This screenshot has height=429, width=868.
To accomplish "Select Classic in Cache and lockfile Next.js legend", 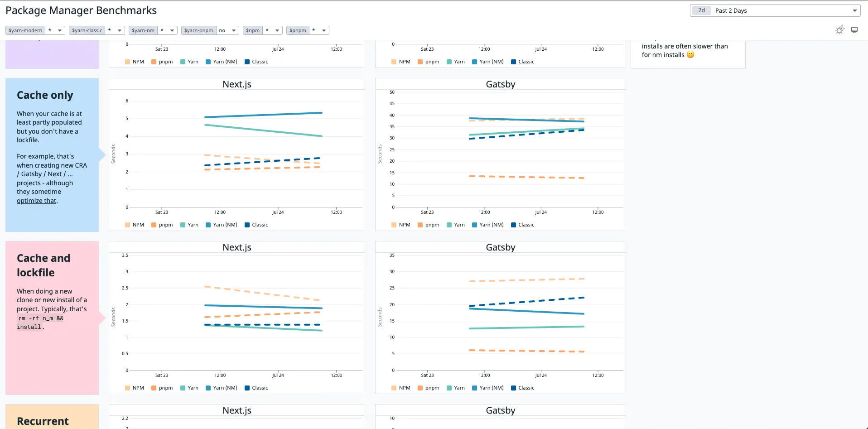I will coord(256,388).
